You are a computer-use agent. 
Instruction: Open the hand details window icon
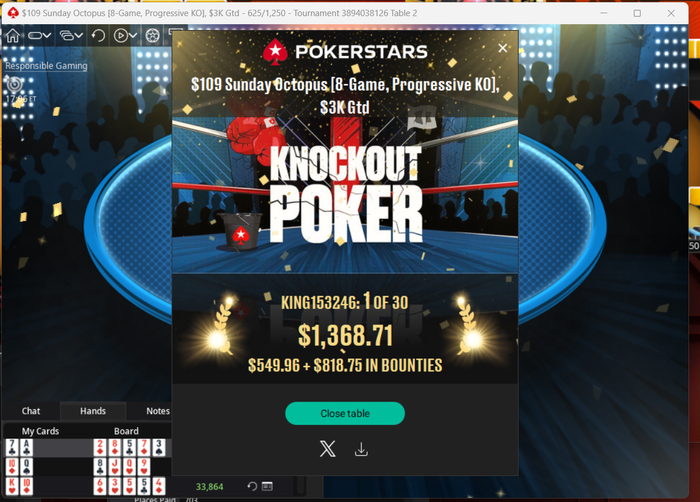(x=267, y=486)
